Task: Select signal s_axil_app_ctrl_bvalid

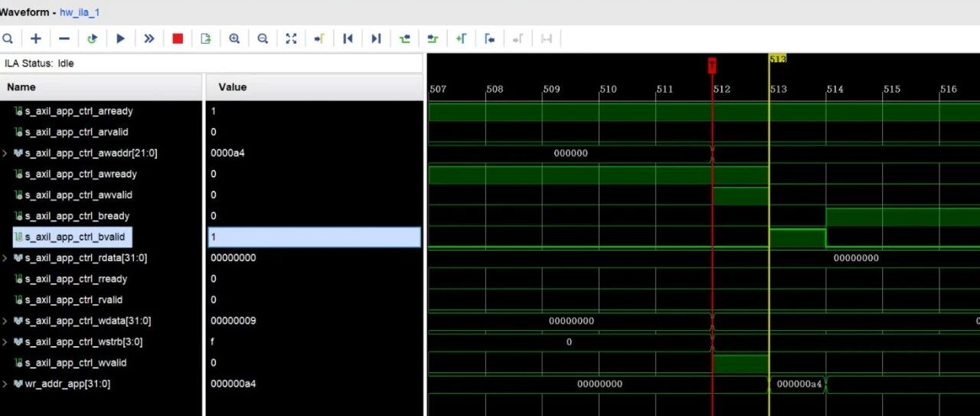Action: [x=74, y=237]
